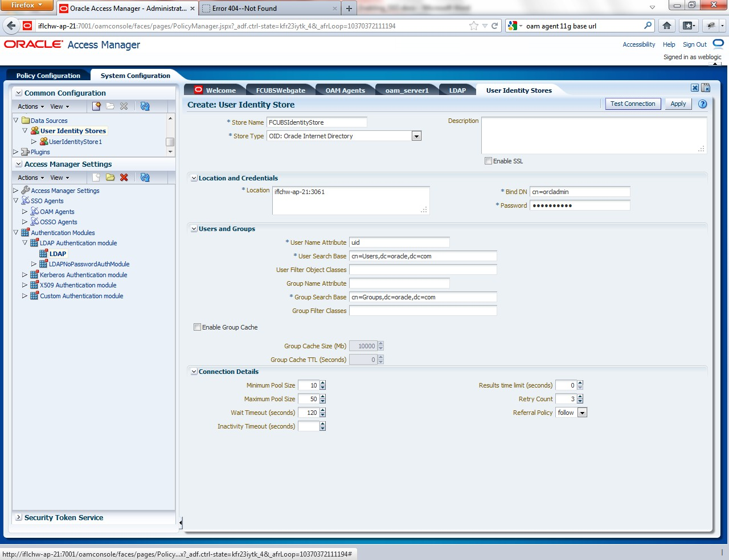Click the Authentication Modules grid icon
The image size is (729, 560).
tap(26, 233)
